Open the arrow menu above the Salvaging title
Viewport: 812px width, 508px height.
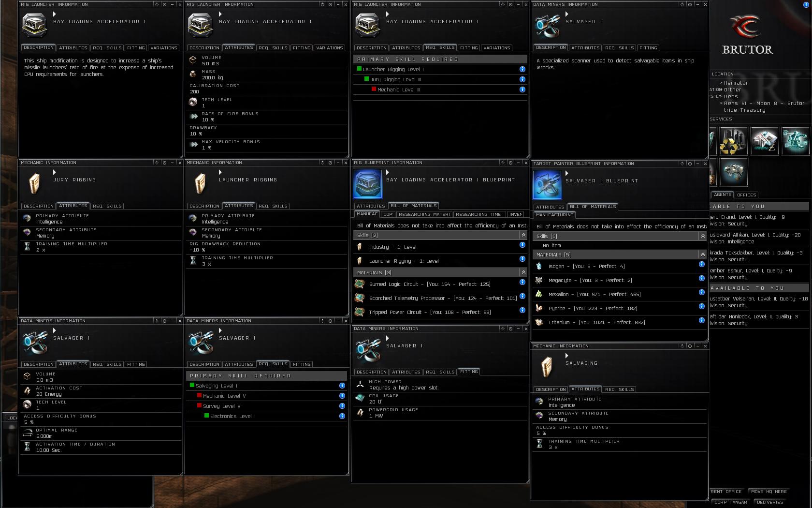point(567,356)
